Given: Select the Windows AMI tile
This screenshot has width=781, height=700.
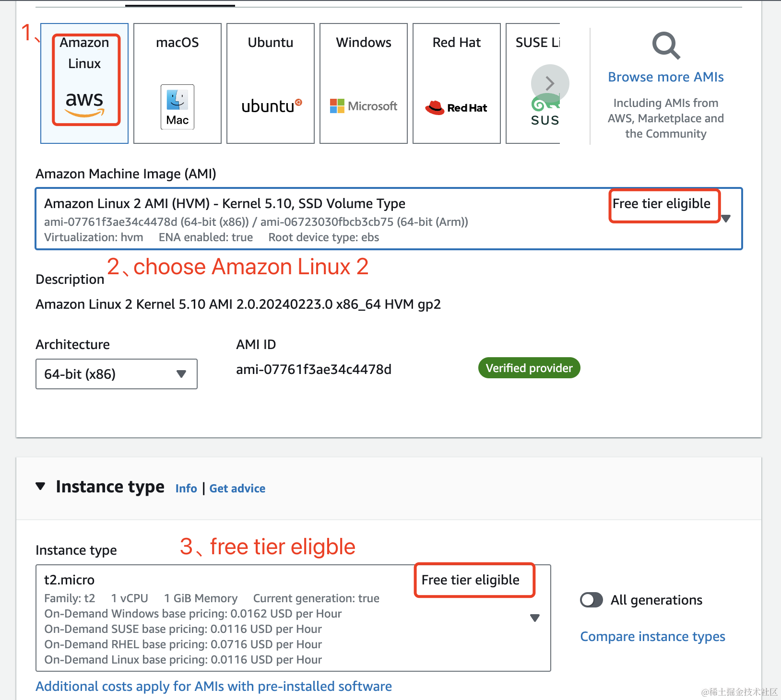Looking at the screenshot, I should point(364,83).
